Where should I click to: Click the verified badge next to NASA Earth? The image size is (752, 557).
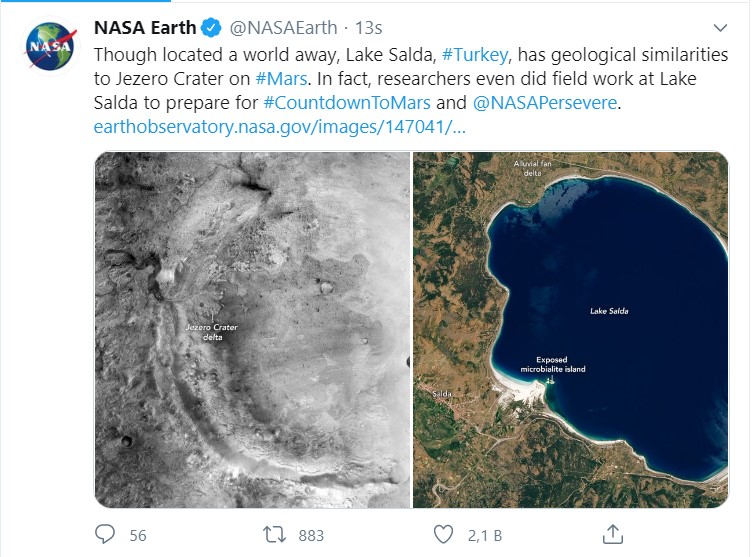[x=211, y=27]
